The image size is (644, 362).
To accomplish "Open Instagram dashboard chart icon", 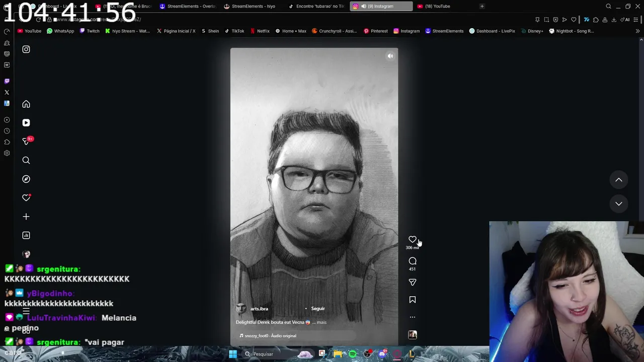I will (x=26, y=235).
